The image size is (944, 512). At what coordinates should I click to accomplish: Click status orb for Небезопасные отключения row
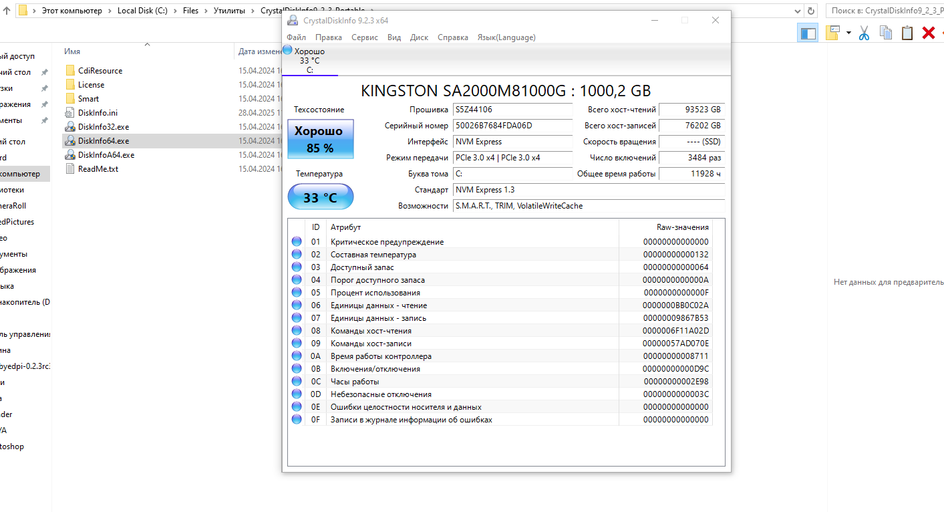296,393
